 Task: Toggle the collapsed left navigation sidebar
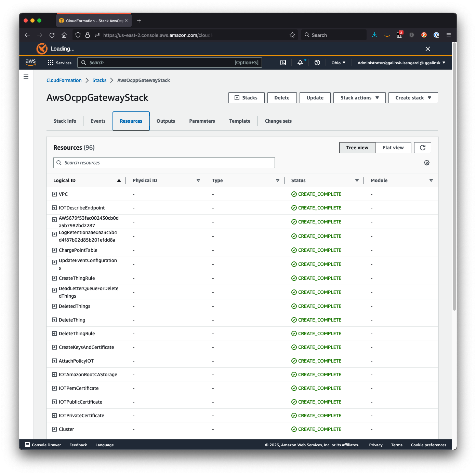(26, 77)
